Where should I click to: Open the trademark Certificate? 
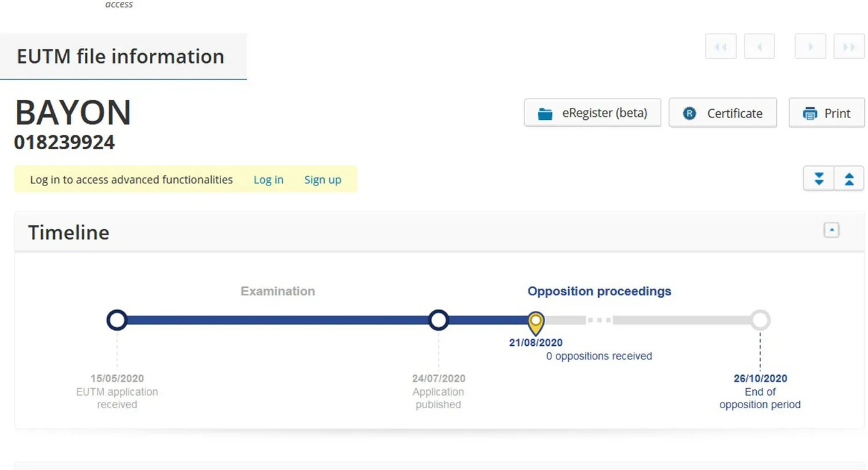tap(723, 113)
